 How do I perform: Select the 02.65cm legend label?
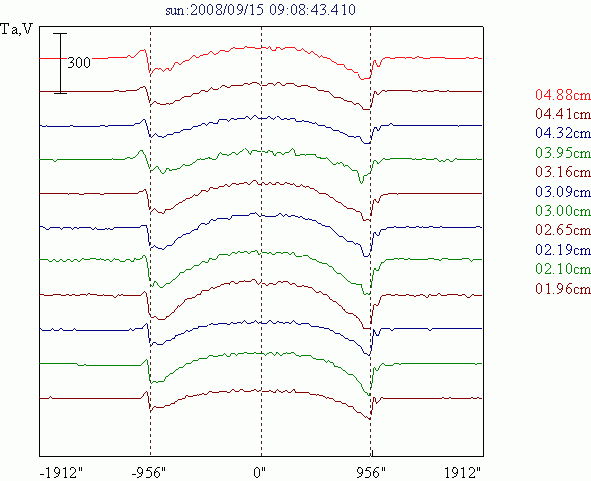point(563,230)
